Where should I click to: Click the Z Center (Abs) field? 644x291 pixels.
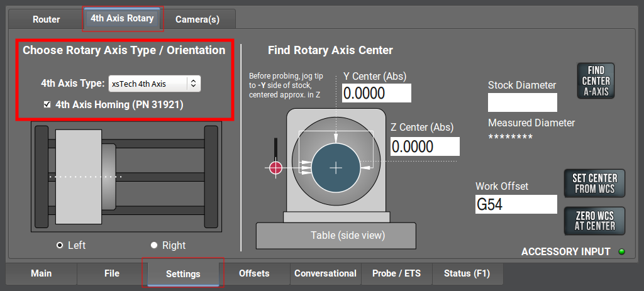point(425,146)
